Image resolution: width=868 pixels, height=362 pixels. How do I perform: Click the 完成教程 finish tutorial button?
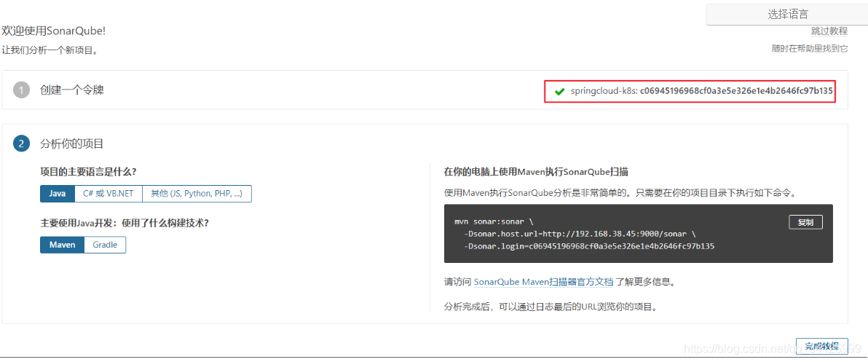coord(821,346)
